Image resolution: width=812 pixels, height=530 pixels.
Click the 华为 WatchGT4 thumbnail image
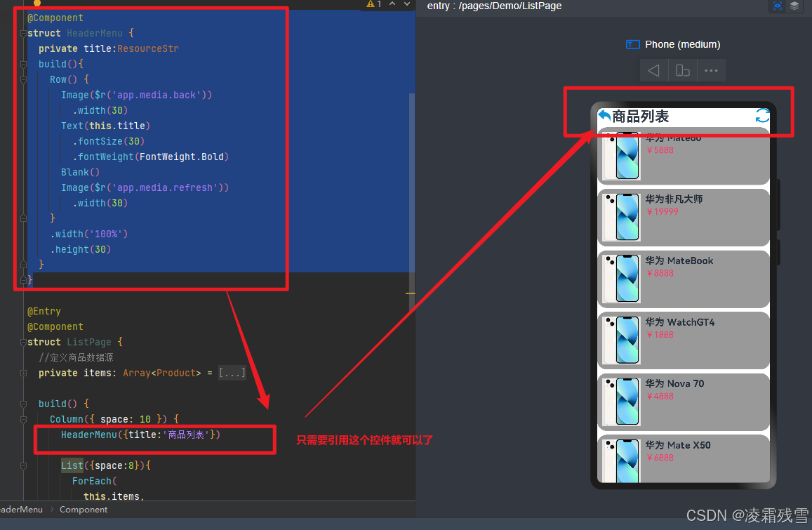[x=623, y=340]
